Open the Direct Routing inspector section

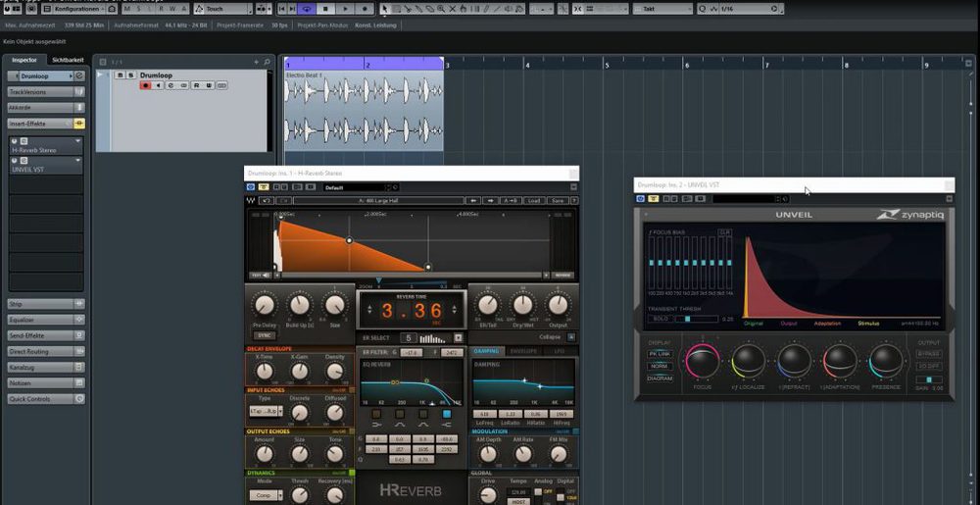tap(46, 351)
